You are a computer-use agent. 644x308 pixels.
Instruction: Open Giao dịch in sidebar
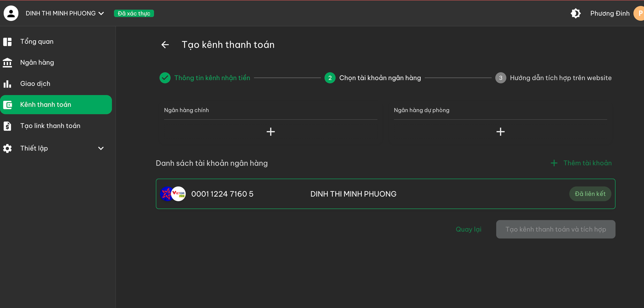(35, 83)
